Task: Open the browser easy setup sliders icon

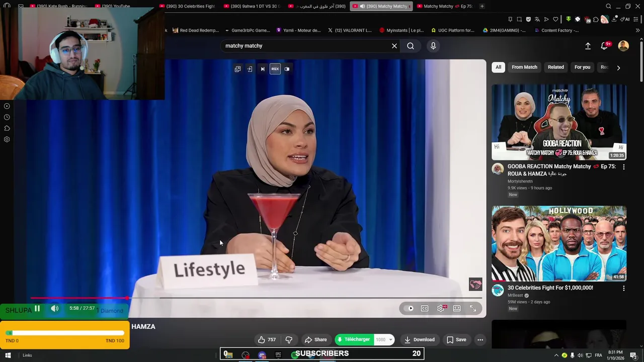Action: pos(636,19)
